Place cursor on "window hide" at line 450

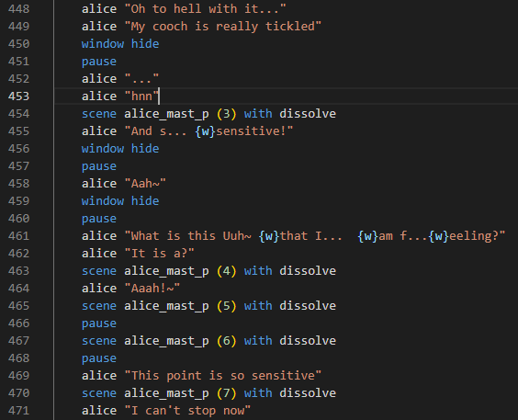click(120, 44)
